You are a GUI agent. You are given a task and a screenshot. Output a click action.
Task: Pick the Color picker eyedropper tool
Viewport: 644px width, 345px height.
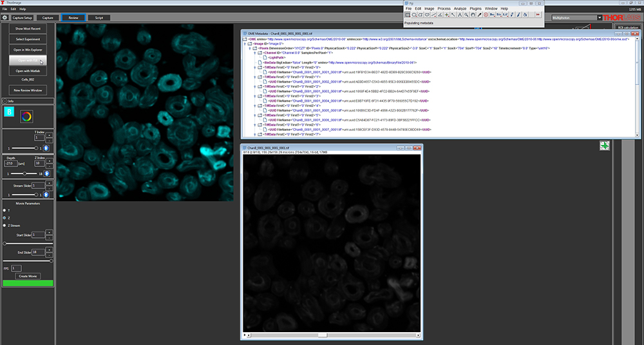480,14
